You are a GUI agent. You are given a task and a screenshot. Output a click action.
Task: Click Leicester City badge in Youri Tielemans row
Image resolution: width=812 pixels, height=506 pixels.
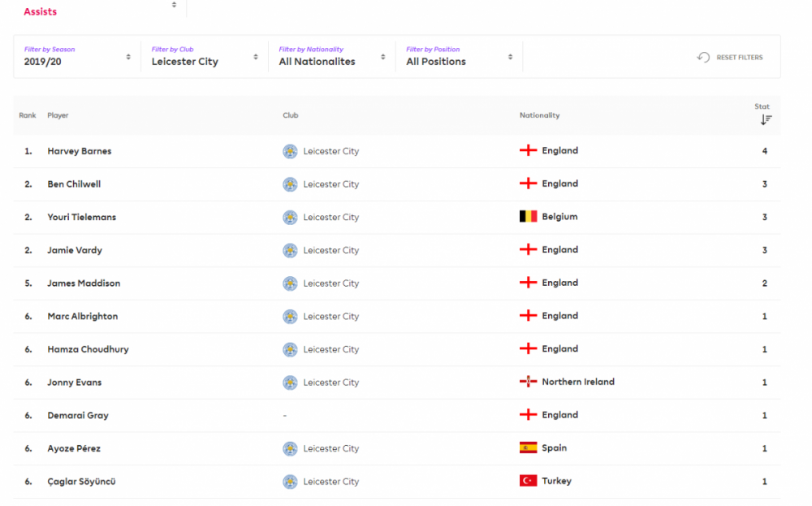[290, 218]
